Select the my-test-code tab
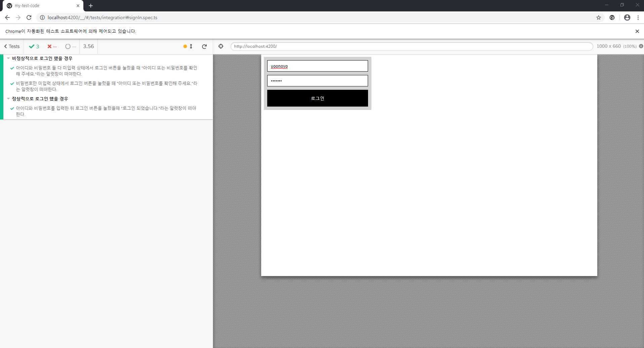The height and width of the screenshot is (348, 644). (43, 6)
